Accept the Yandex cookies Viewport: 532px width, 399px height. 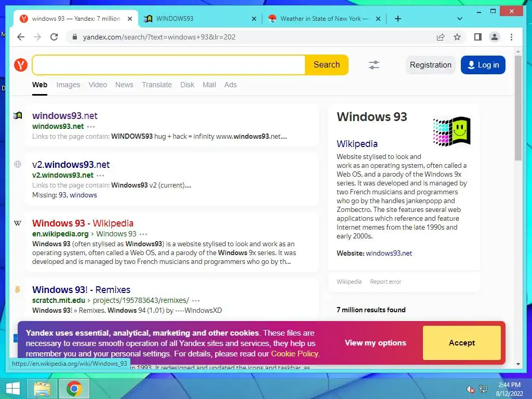click(x=462, y=343)
